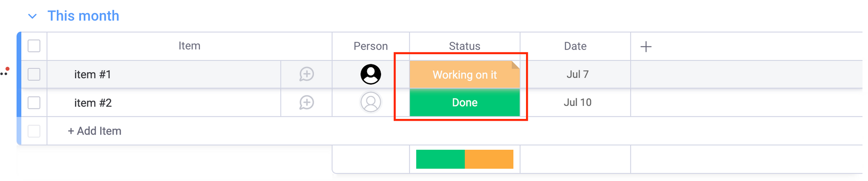Assign a person to item #2
Image resolution: width=868 pixels, height=181 pixels.
371,102
